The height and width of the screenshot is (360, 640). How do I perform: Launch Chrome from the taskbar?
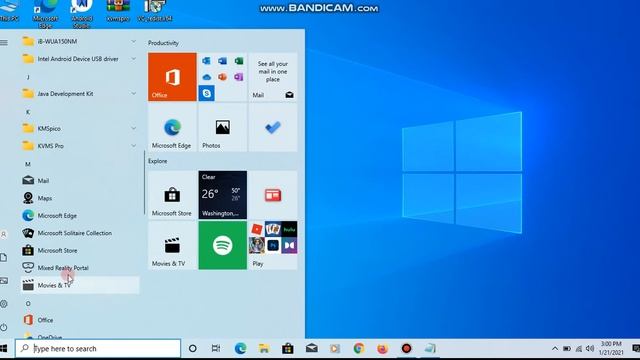tap(359, 348)
